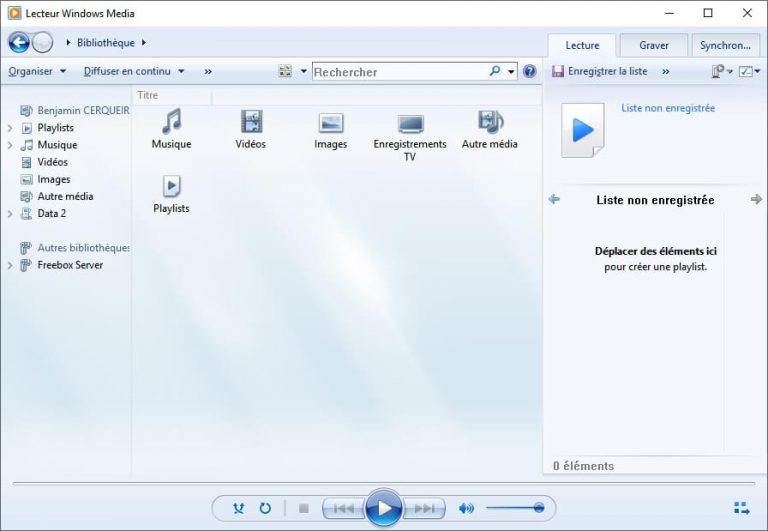This screenshot has height=531, width=768.
Task: Open the Diffuser en continu menu
Action: (x=134, y=72)
